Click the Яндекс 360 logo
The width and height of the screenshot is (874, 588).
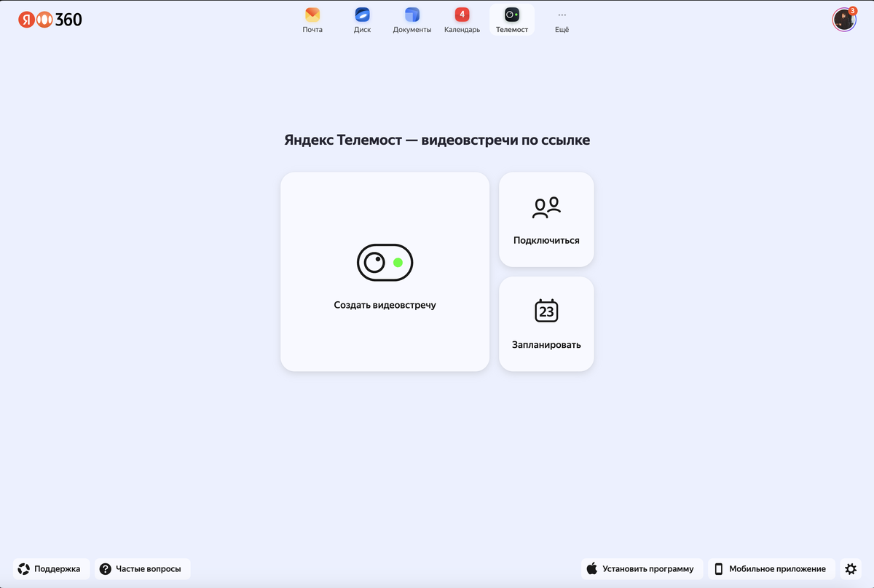pyautogui.click(x=50, y=20)
